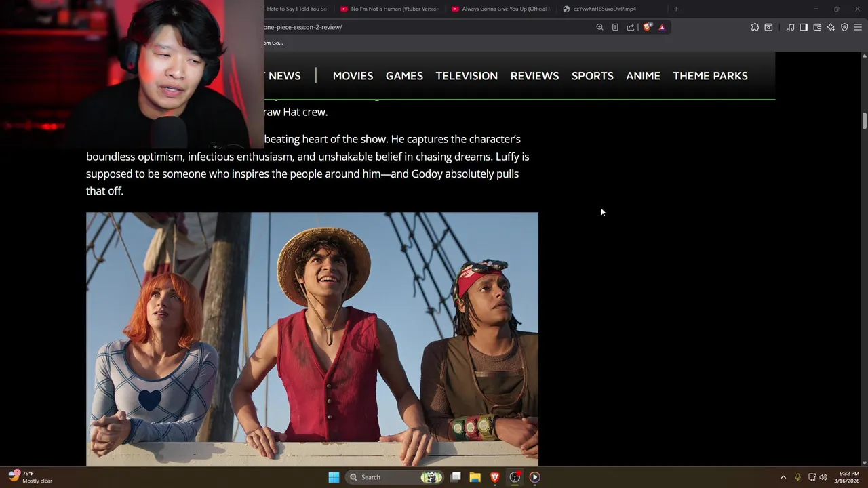Open the zoom magnifier icon in address bar
Image resolution: width=868 pixels, height=488 pixels.
tap(599, 27)
